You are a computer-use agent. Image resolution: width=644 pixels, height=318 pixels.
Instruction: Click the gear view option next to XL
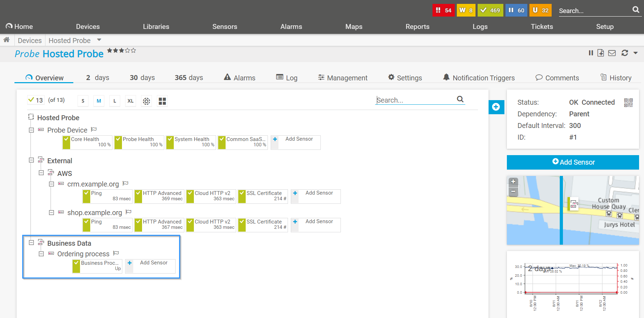coord(146,101)
